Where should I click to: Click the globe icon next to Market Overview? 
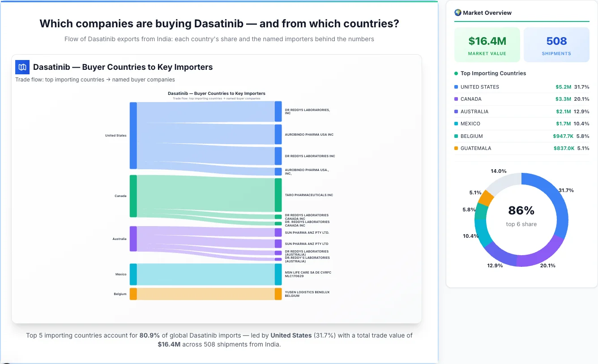point(457,13)
